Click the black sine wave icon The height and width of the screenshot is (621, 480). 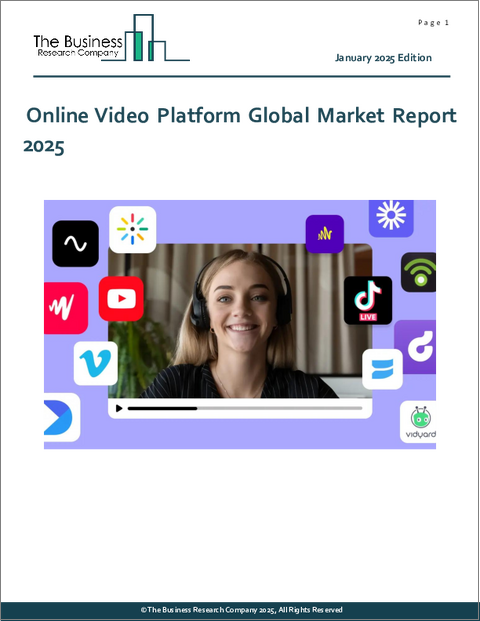pyautogui.click(x=75, y=244)
